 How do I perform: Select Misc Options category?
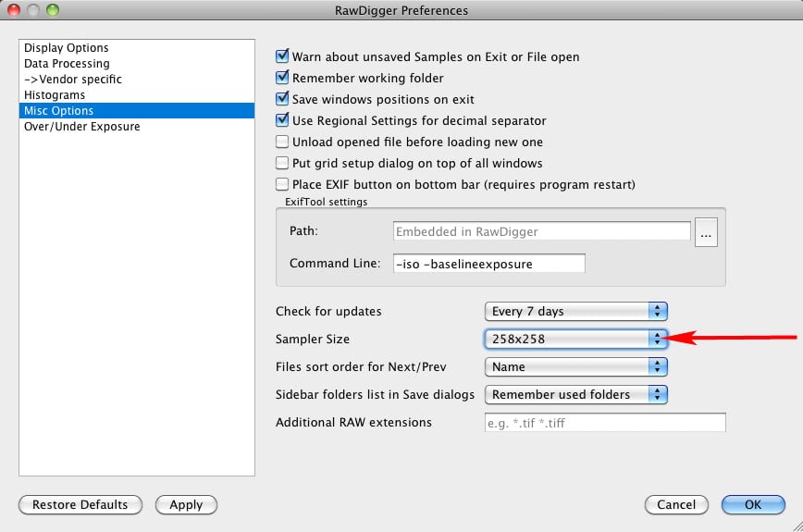(137, 111)
